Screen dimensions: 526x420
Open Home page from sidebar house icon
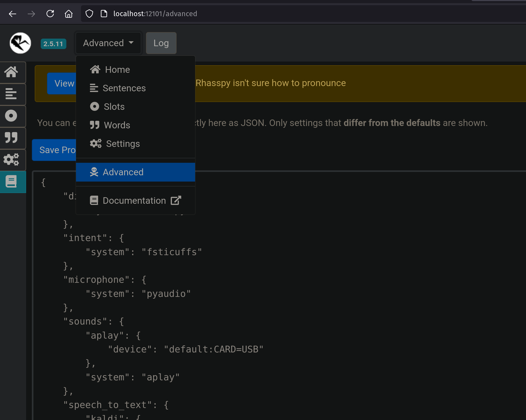11,72
